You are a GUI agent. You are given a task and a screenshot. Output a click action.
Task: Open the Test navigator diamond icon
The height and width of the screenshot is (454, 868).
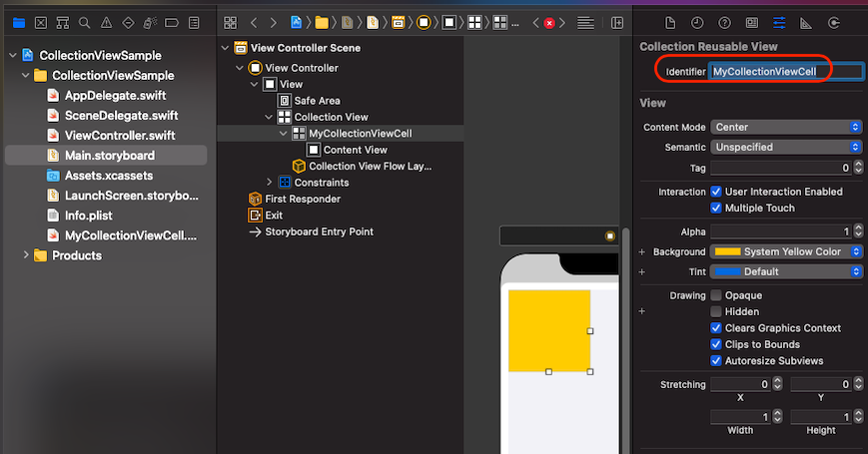(x=128, y=23)
